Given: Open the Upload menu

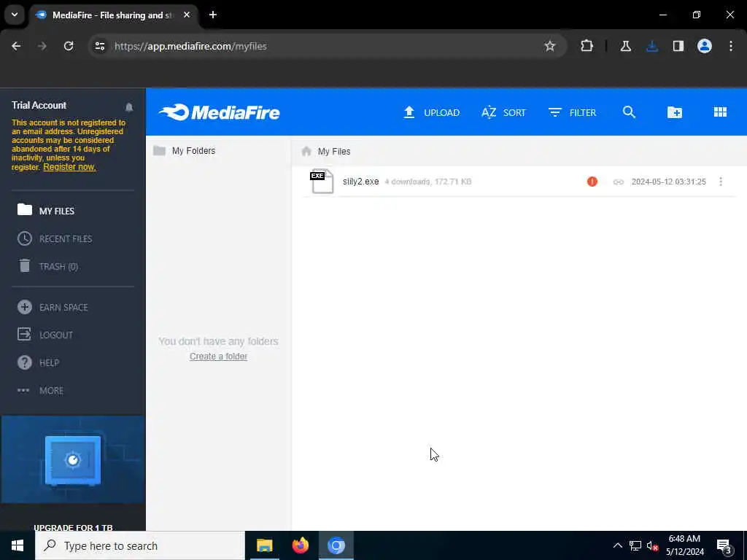Looking at the screenshot, I should coord(432,112).
